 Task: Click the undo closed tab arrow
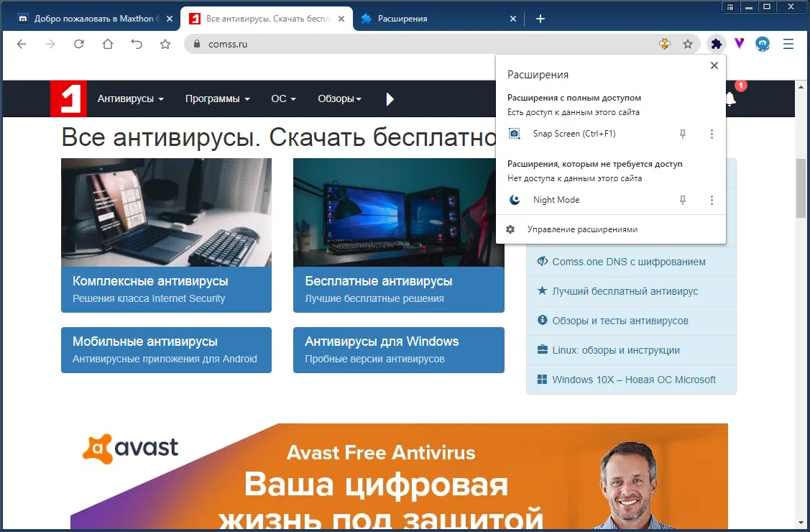coord(137,45)
